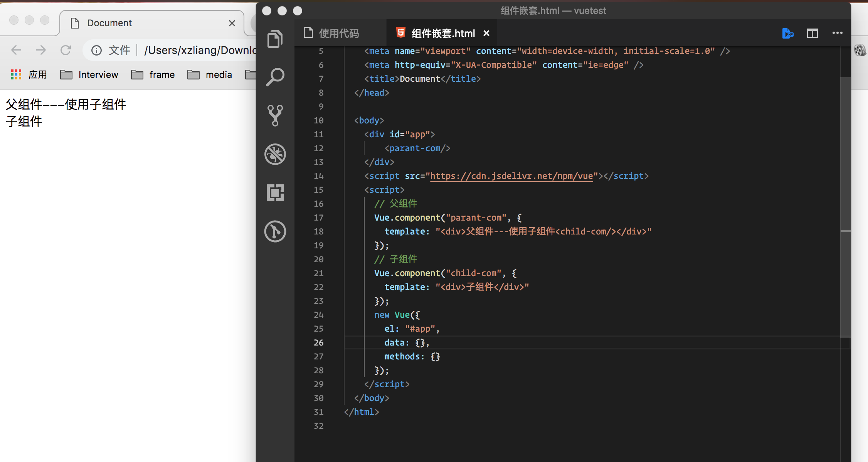Open the Extensions icon in activity bar
The image size is (868, 462).
(x=275, y=192)
